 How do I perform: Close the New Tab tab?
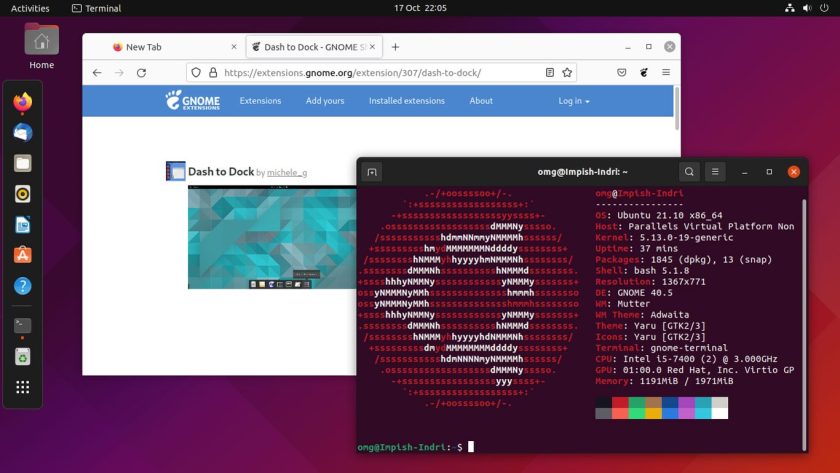click(234, 47)
